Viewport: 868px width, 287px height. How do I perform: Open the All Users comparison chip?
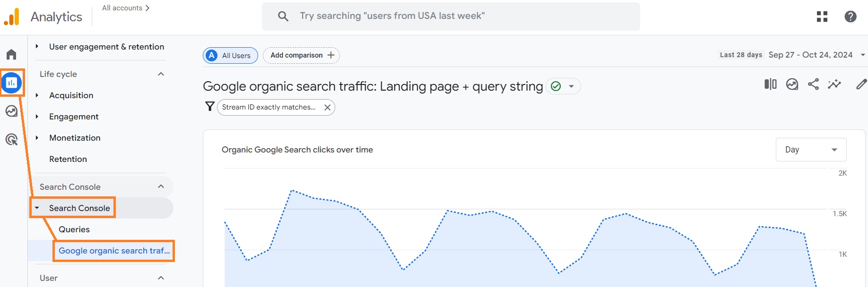click(x=230, y=55)
